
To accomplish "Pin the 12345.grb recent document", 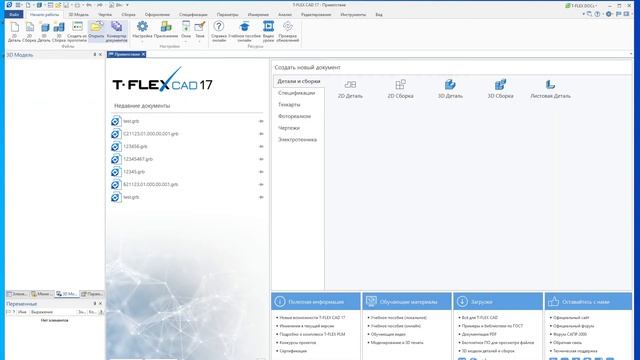I will pyautogui.click(x=261, y=172).
